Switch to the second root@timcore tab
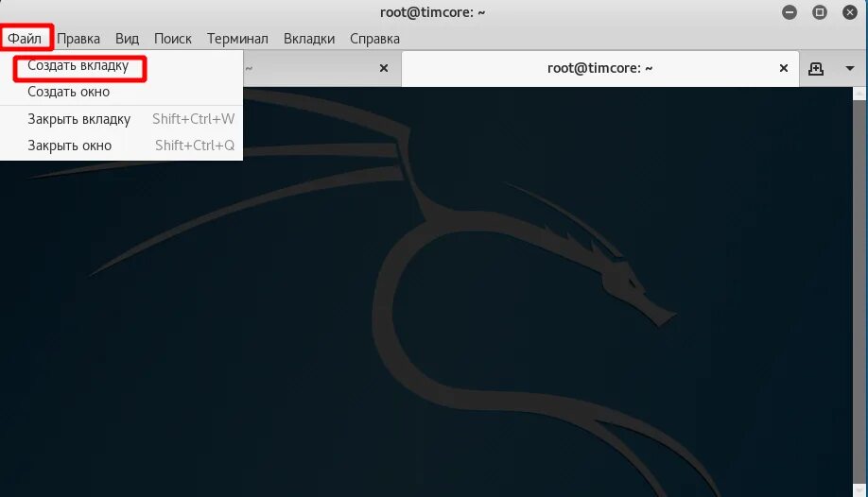This screenshot has width=868, height=497. (600, 68)
